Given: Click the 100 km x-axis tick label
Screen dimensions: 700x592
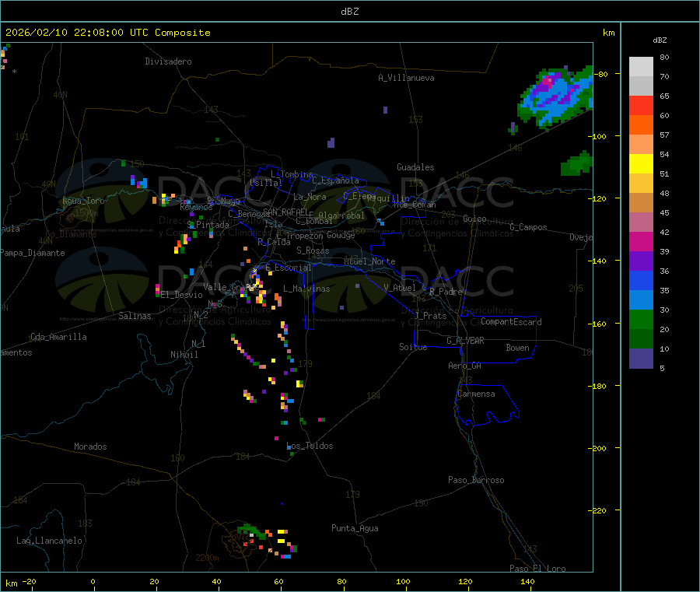Looking at the screenshot, I should [403, 581].
